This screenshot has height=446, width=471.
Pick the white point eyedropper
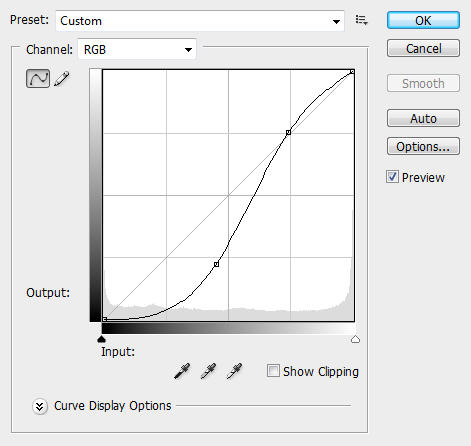pos(234,371)
